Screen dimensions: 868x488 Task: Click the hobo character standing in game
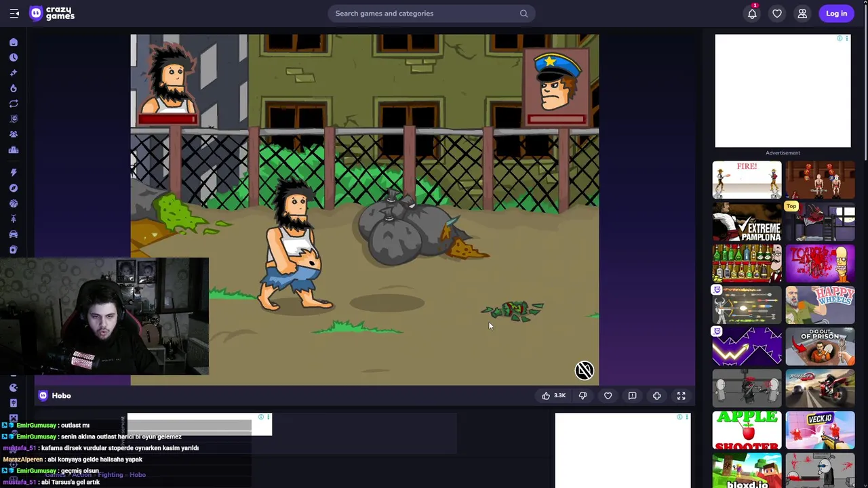click(x=296, y=246)
